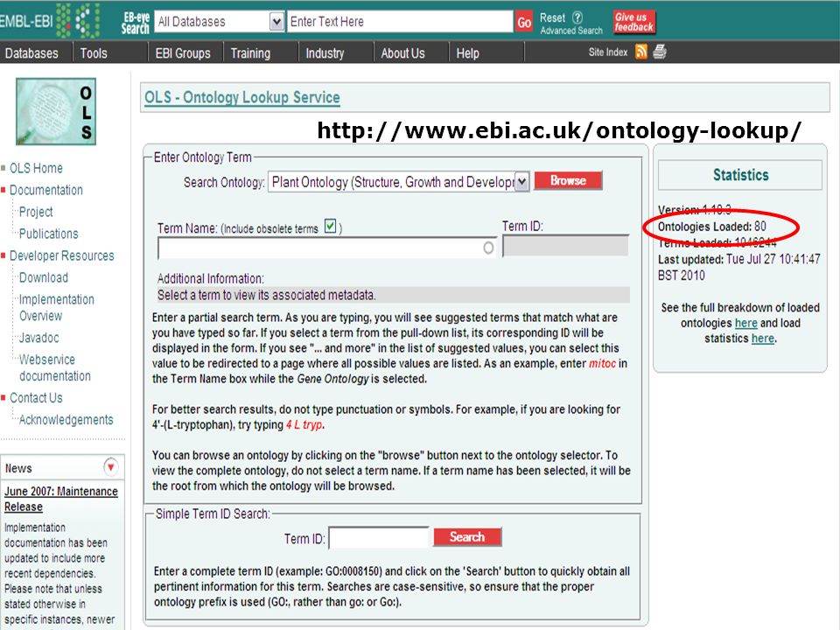Viewport: 840px width, 630px height.
Task: Click the RSS feed icon
Action: [640, 52]
